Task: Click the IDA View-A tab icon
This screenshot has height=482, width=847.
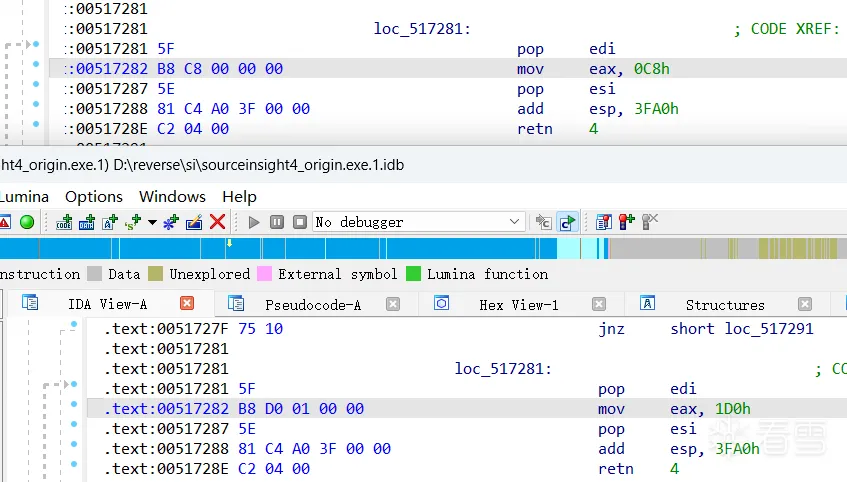Action: pyautogui.click(x=30, y=302)
